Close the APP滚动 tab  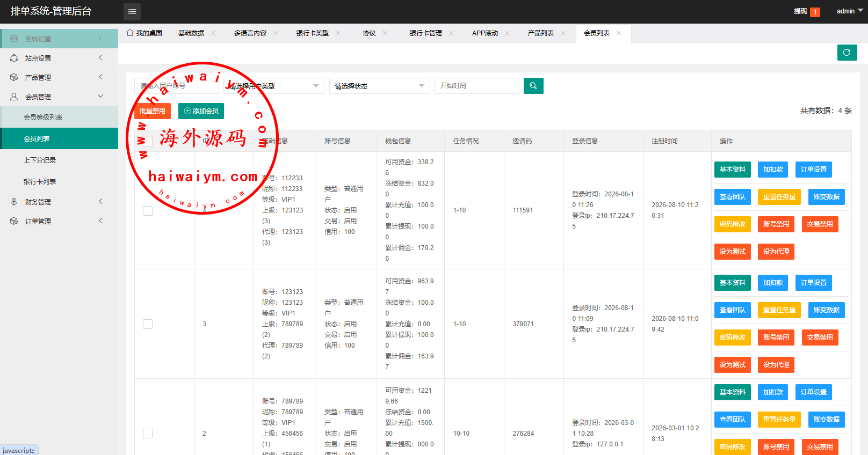[507, 33]
